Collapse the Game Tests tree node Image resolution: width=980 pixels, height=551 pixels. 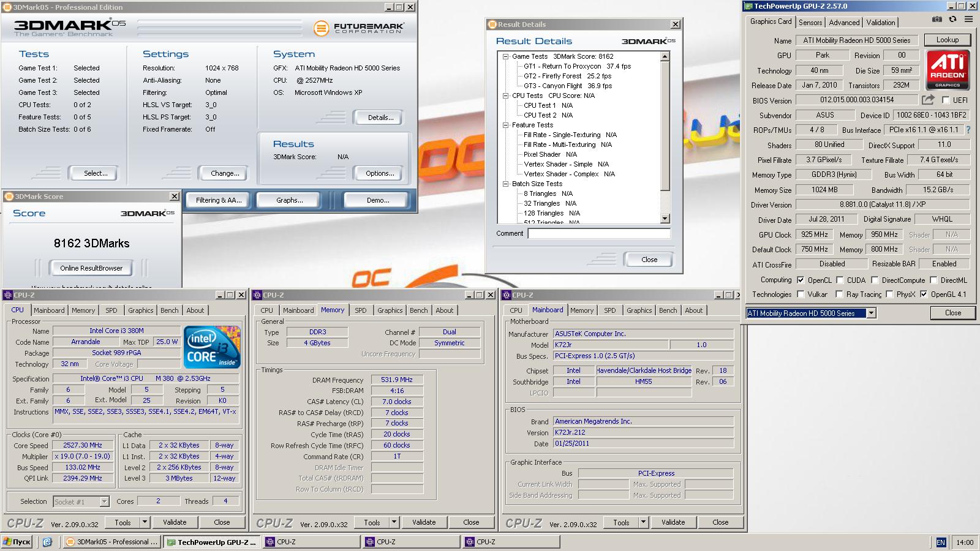(505, 56)
